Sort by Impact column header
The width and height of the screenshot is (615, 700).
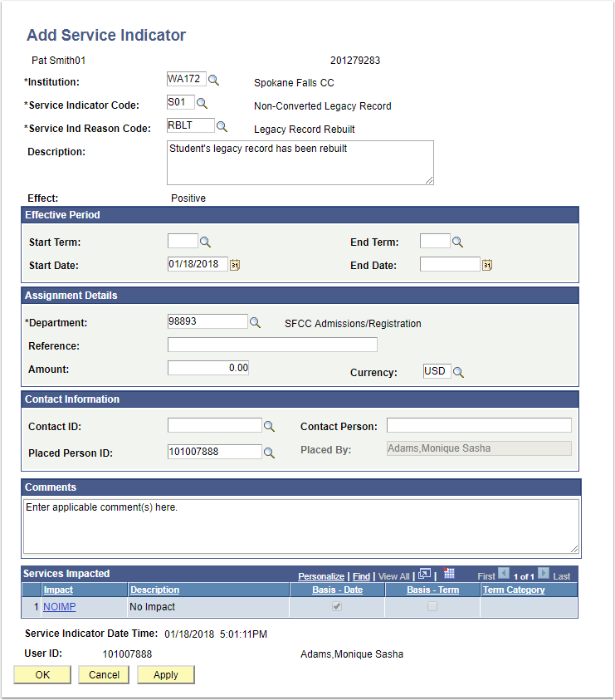pos(58,590)
